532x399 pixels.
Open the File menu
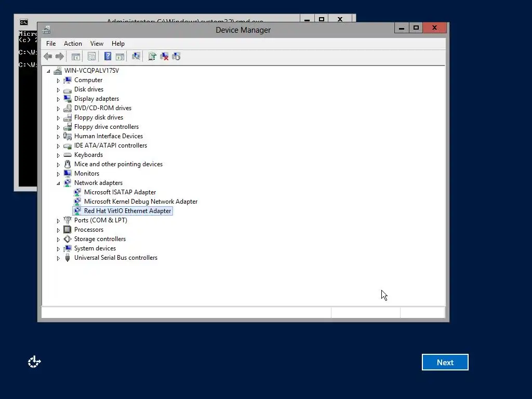(x=51, y=44)
